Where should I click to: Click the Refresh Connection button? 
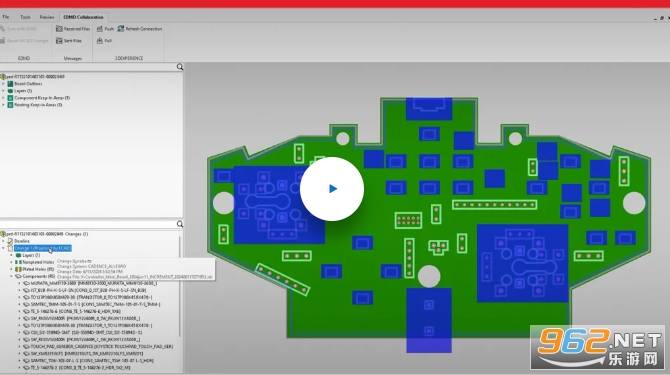point(140,29)
